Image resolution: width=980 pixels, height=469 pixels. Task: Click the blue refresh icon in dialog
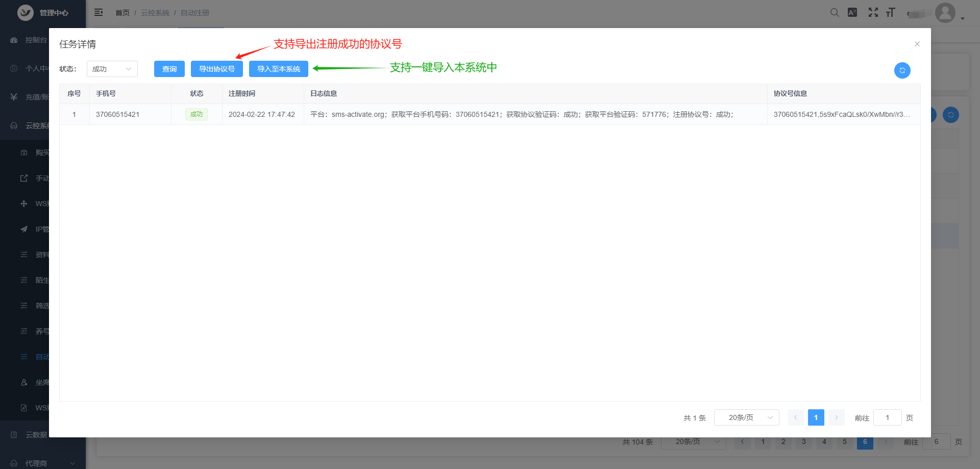point(902,70)
